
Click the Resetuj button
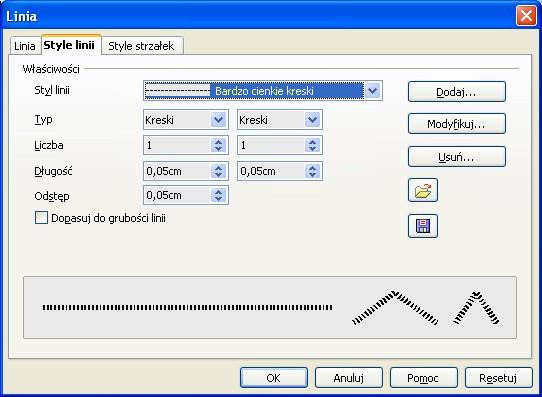coord(498,378)
